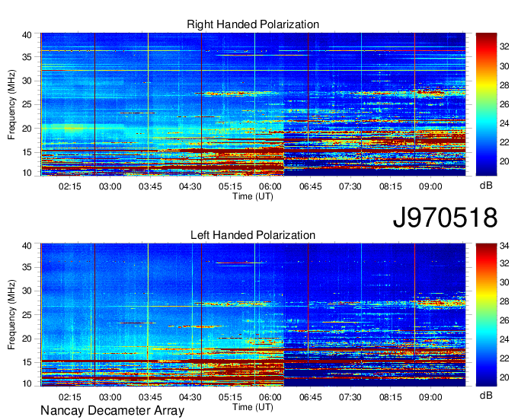518x420 pixels.
Task: Click the Nancay Decameter Array caption
Action: coord(112,411)
